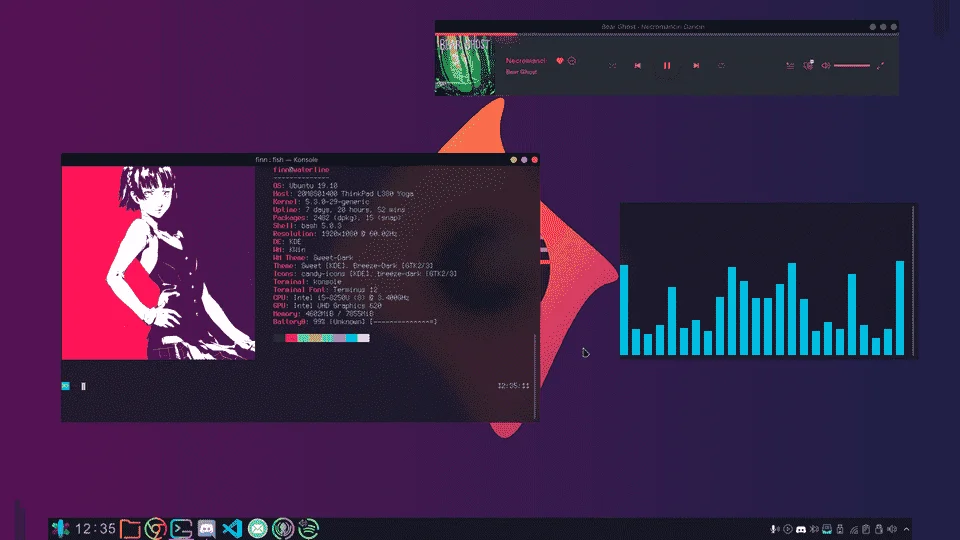Viewport: 960px width, 540px height.
Task: Click the Konsole command prompt line
Action: tap(297, 386)
